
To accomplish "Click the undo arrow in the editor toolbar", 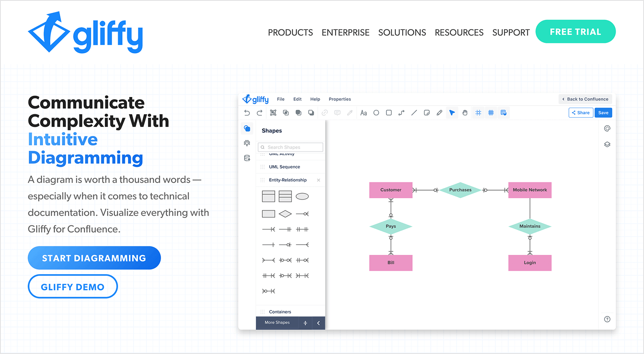I will (x=247, y=113).
